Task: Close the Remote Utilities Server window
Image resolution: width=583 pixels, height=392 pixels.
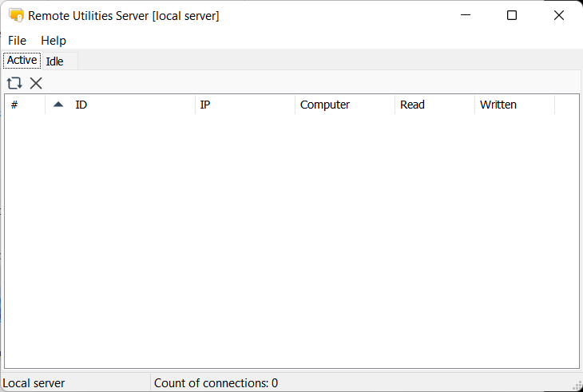Action: pos(559,15)
